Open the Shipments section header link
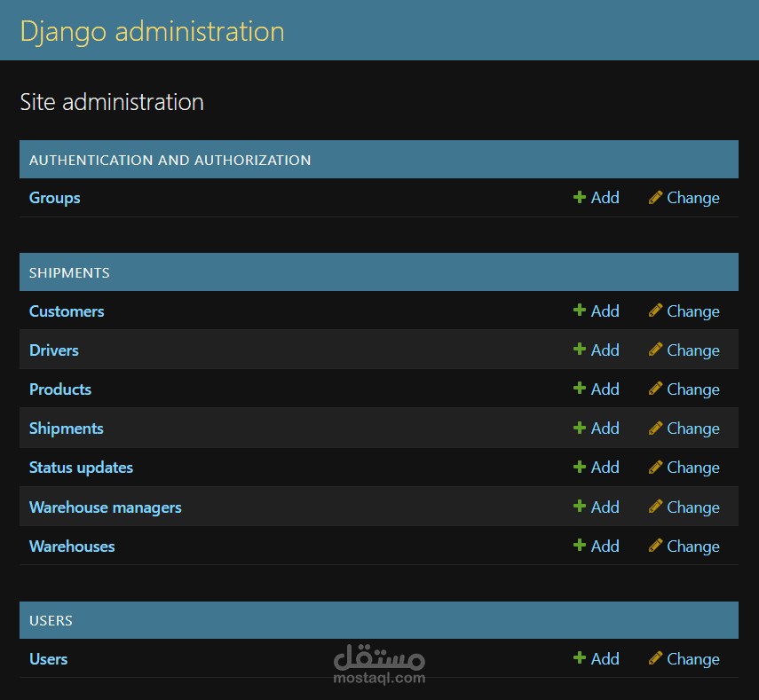This screenshot has height=700, width=759. (x=69, y=273)
